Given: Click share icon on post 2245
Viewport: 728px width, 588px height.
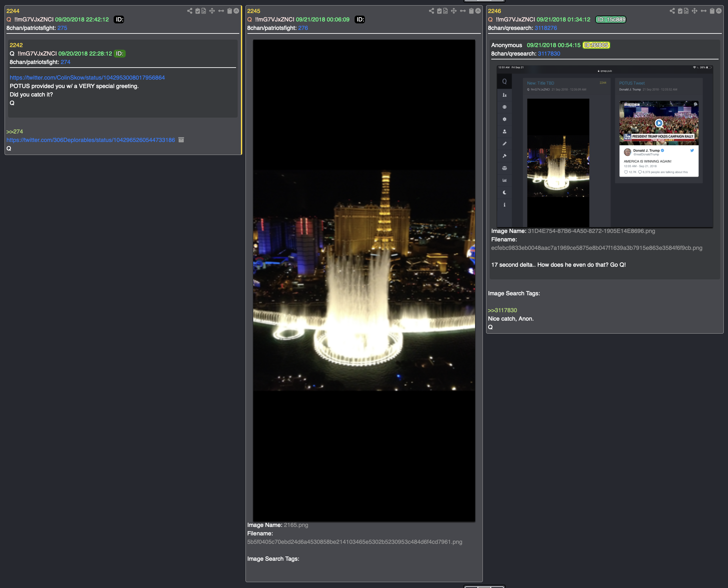Looking at the screenshot, I should (432, 11).
